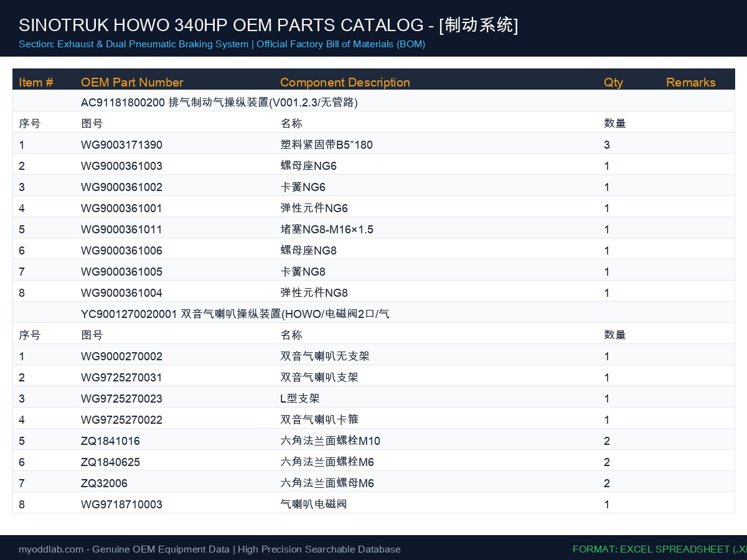This screenshot has width=747, height=560.
Task: Select description 六角法兰面螺栓M10
Action: (330, 441)
